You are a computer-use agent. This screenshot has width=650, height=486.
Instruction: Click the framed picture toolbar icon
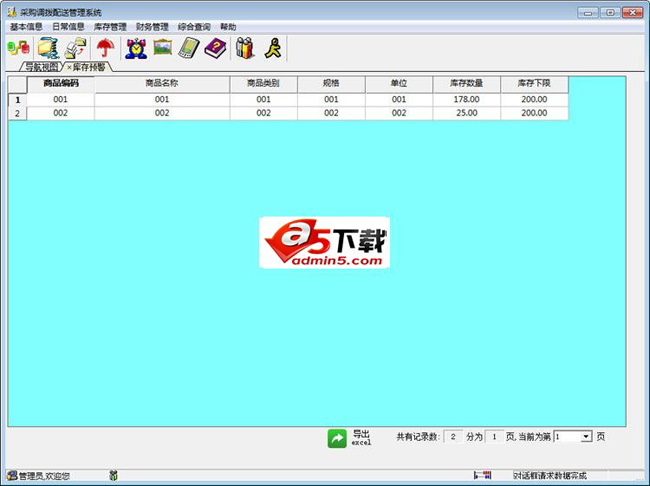point(162,47)
